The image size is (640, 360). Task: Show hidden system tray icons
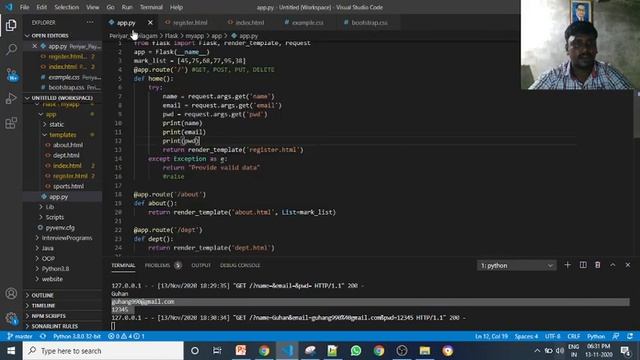[x=537, y=351]
